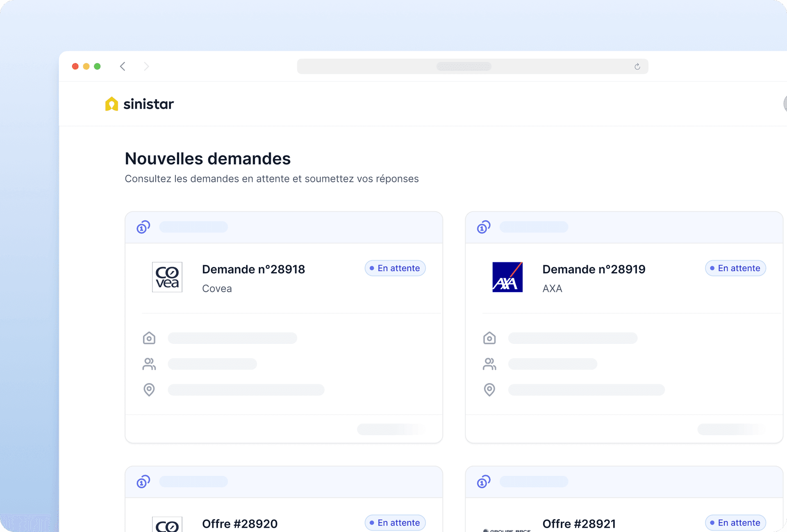Click the Nouvelles demandes heading
The image size is (787, 532).
(x=207, y=159)
